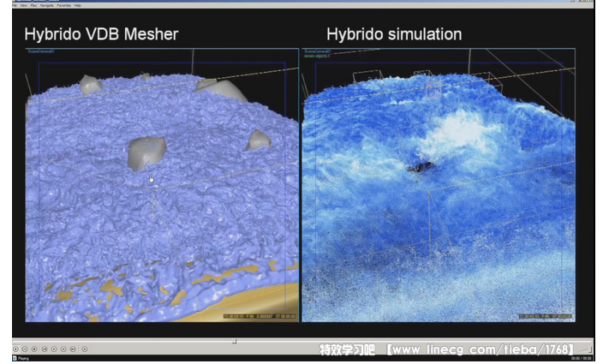603x364 pixels.
Task: Click the 00:00 / 00:08 time display
Action: pyautogui.click(x=582, y=358)
